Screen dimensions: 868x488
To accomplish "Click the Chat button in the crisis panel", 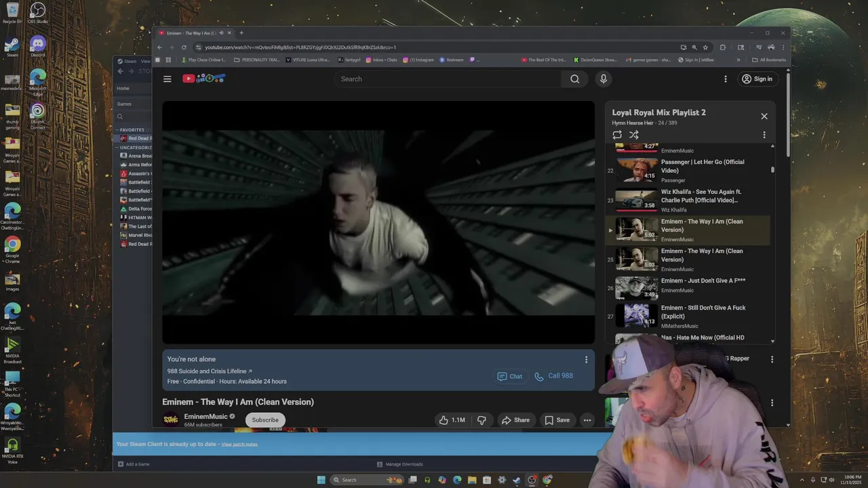I will 509,376.
